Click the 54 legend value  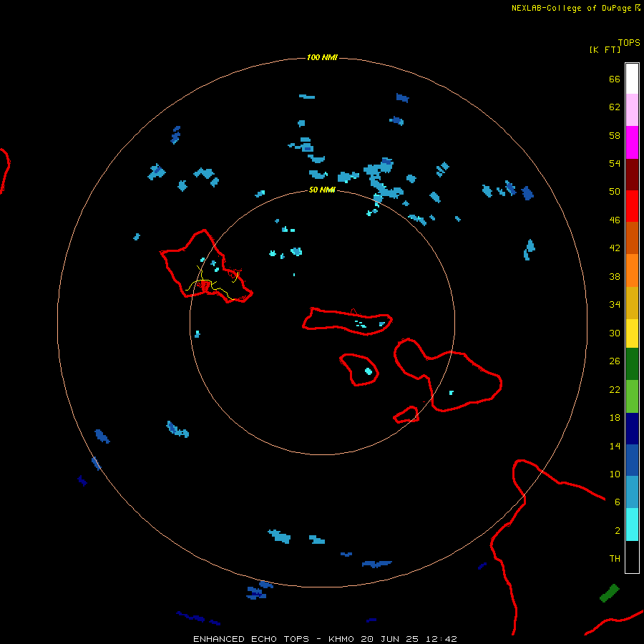615,163
